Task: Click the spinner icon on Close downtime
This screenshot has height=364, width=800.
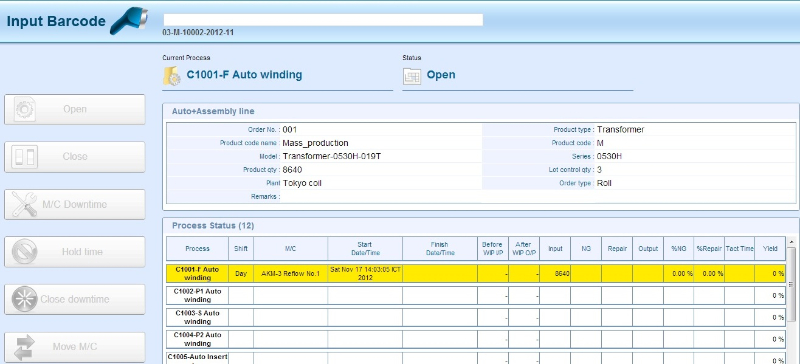Action: point(24,299)
